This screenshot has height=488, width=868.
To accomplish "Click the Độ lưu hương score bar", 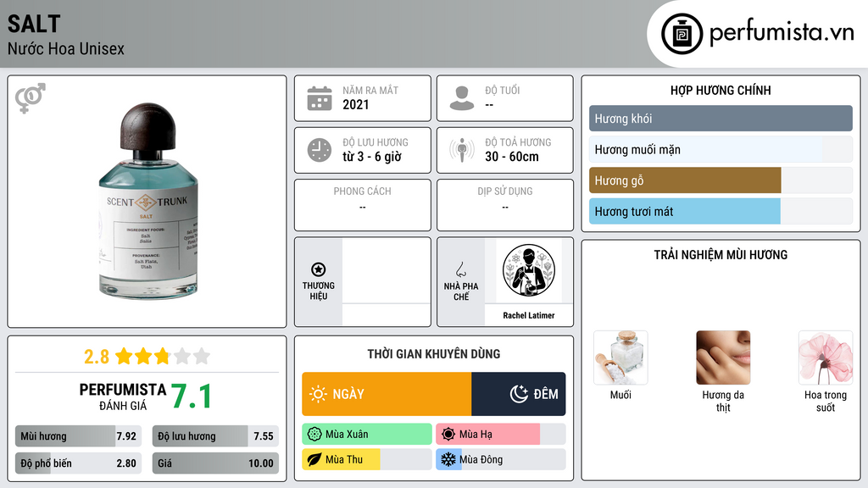I will (215, 436).
